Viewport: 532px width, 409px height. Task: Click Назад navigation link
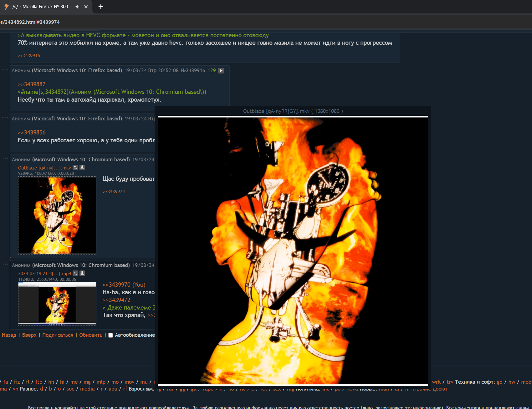pyautogui.click(x=9, y=335)
